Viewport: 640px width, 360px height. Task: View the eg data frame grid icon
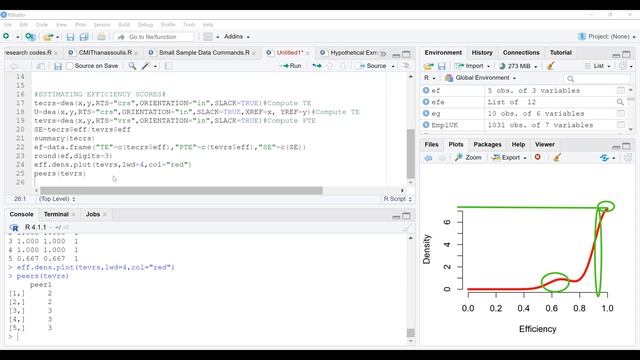click(621, 113)
